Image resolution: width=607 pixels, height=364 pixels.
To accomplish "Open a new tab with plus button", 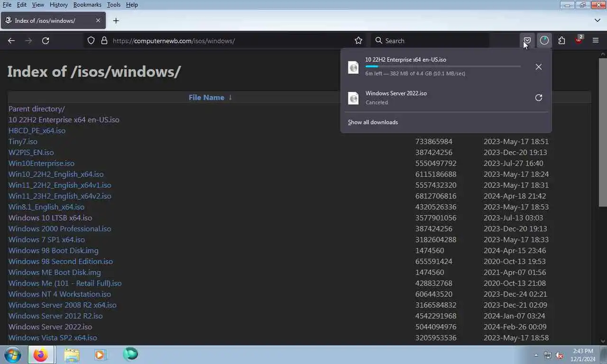I will pyautogui.click(x=116, y=20).
